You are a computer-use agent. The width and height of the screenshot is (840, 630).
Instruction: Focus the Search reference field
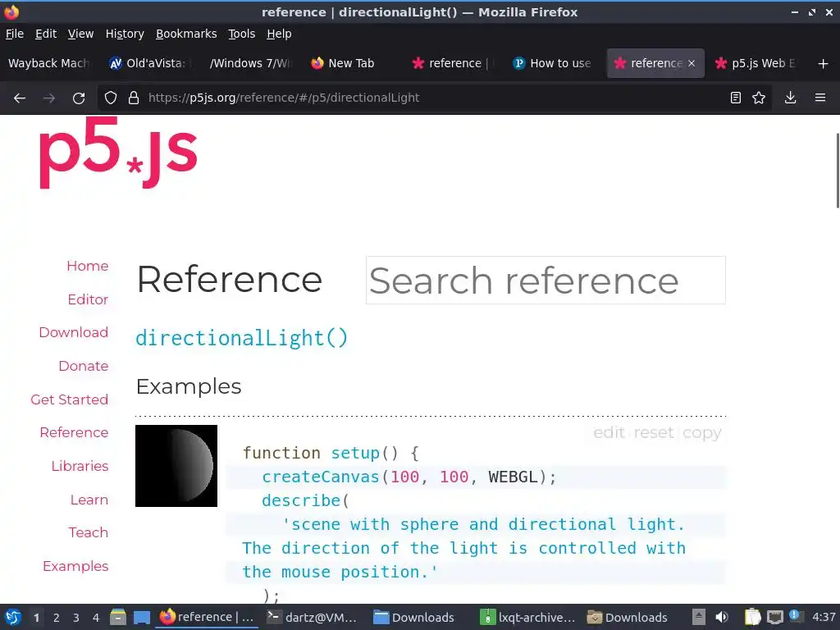(x=546, y=281)
